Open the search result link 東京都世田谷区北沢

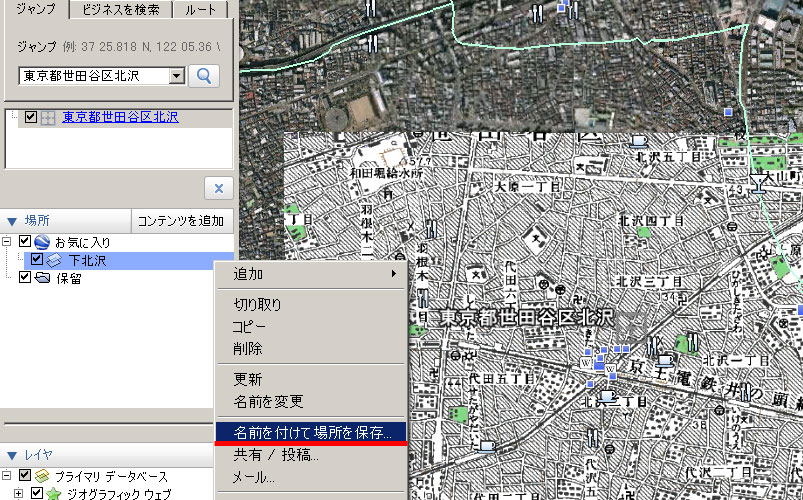[120, 117]
